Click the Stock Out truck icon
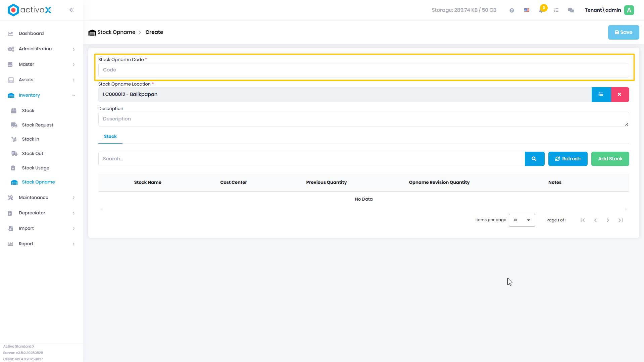This screenshot has height=362, width=644. (x=14, y=154)
